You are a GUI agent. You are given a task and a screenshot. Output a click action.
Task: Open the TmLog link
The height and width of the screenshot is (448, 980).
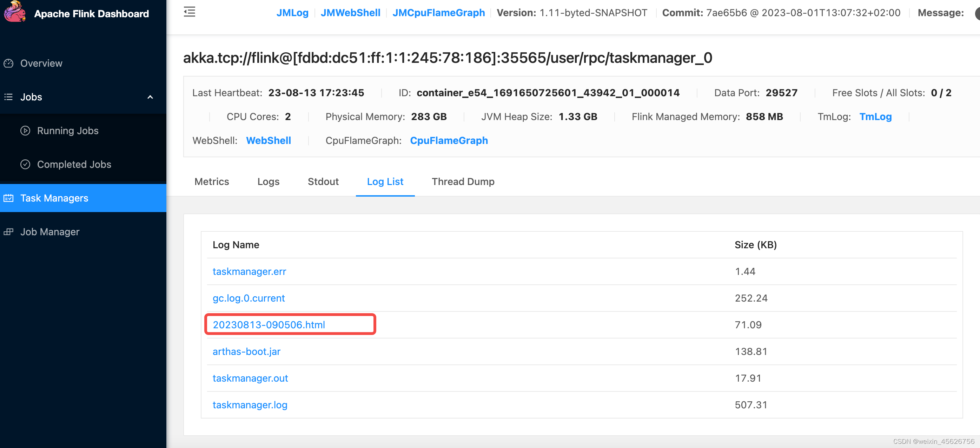pos(875,117)
